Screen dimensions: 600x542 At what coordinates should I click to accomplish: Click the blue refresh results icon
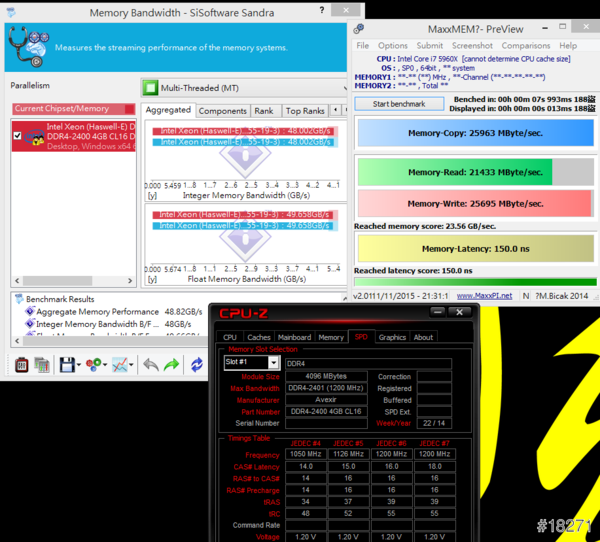pyautogui.click(x=196, y=365)
